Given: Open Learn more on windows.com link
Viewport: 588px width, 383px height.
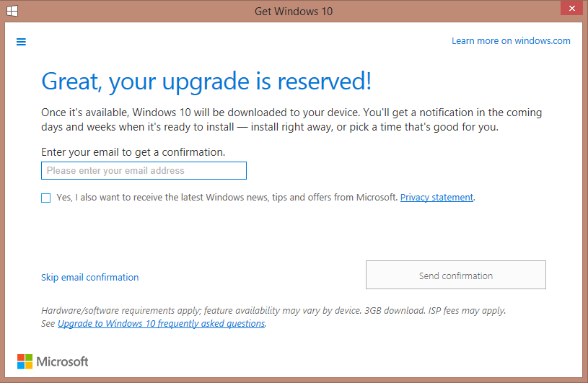Looking at the screenshot, I should tap(511, 41).
